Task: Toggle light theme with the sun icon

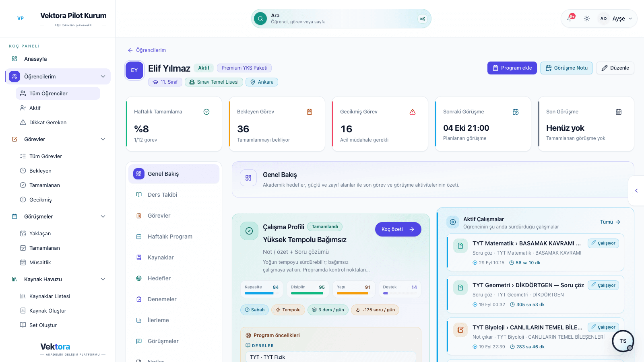Action: click(x=587, y=19)
